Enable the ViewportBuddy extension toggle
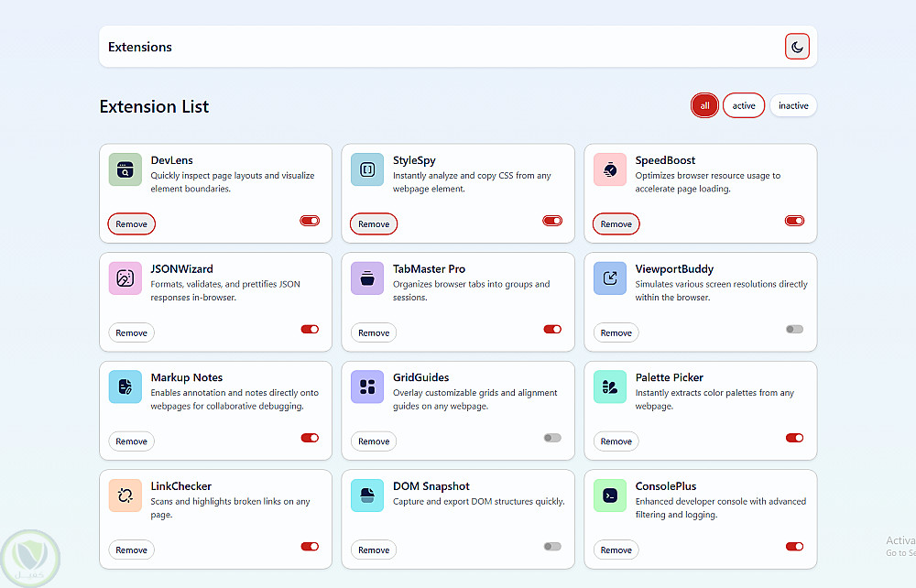Screen dimensions: 916x588 pyautogui.click(x=794, y=329)
